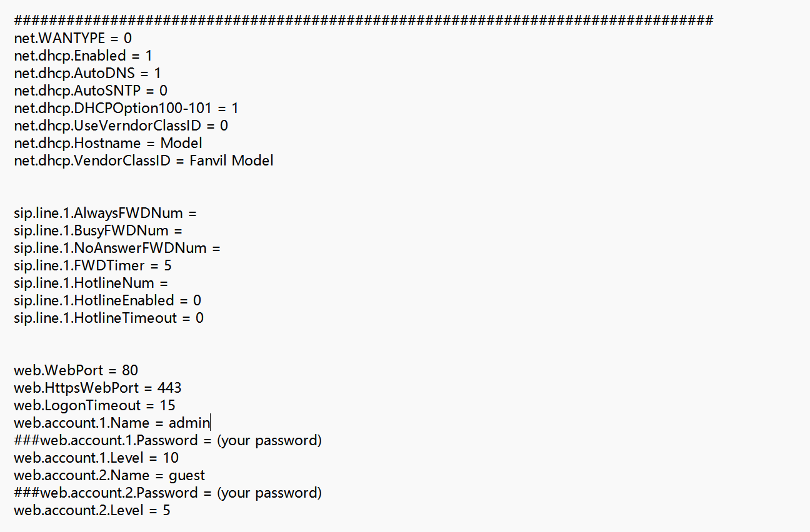Click the net.dhcp.AutoDNS = 1 line
This screenshot has width=810, height=532.
pos(87,73)
